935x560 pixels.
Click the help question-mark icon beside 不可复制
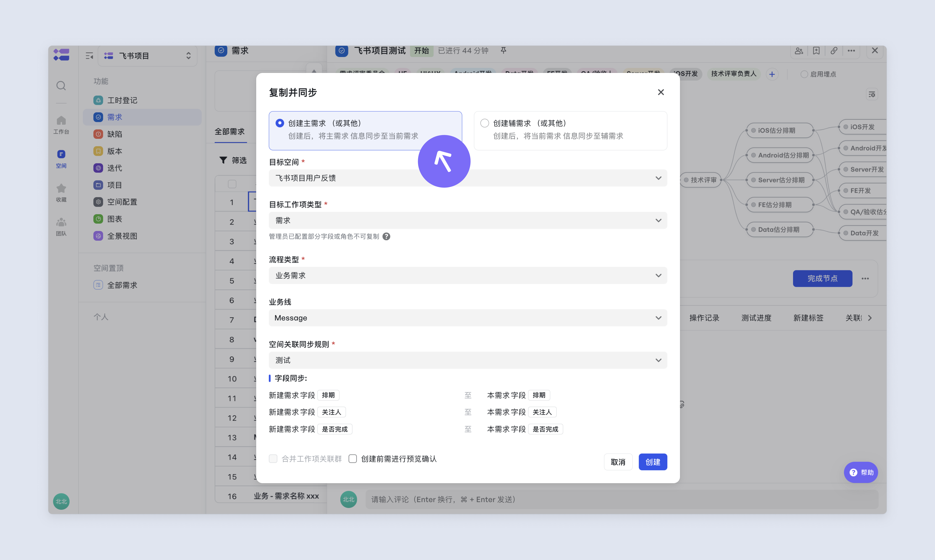[386, 237]
